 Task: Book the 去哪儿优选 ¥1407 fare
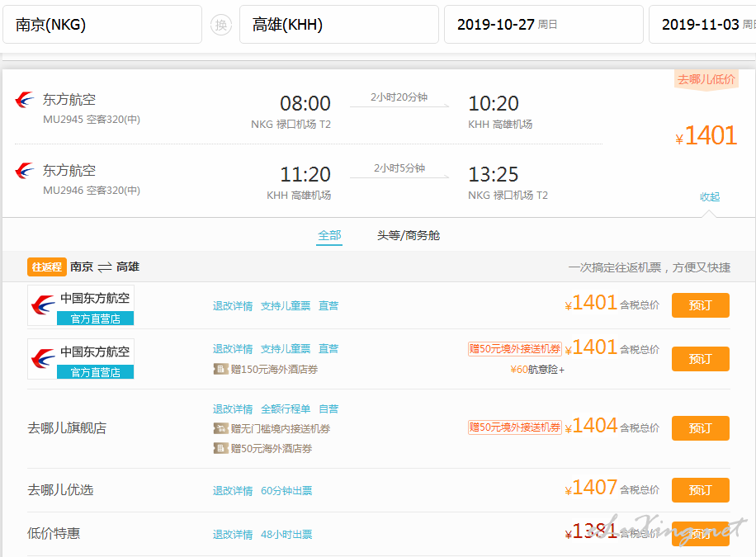point(700,490)
